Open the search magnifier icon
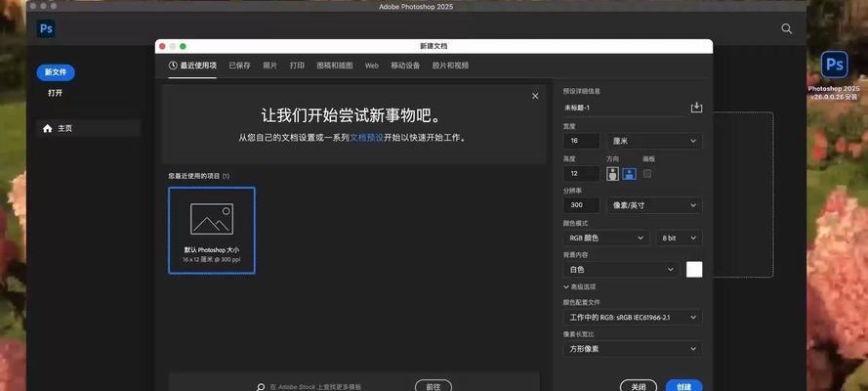Image resolution: width=868 pixels, height=391 pixels. [x=786, y=28]
